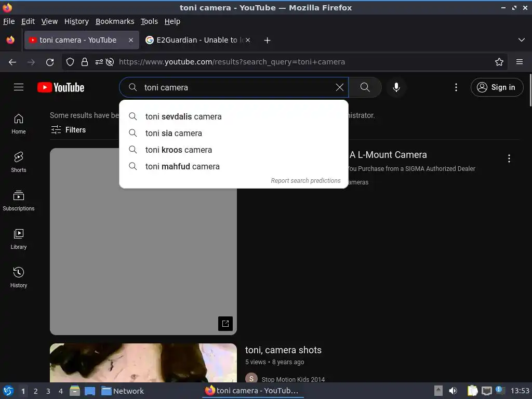Expand the list all tabs dropdown
The image size is (532, 399).
pyautogui.click(x=522, y=40)
